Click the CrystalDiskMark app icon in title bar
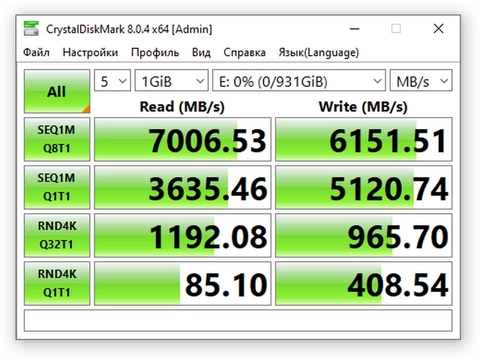Image resolution: width=480 pixels, height=360 pixels. click(31, 29)
